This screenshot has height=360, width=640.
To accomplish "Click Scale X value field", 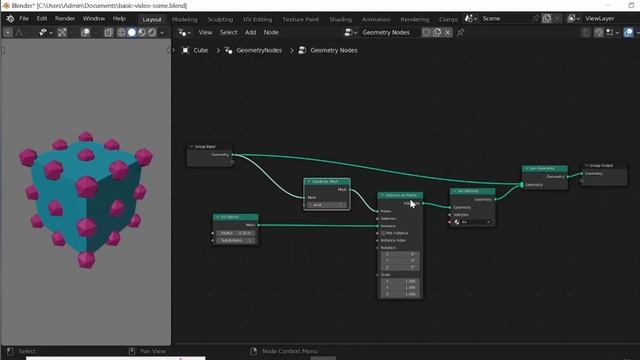I will pos(400,281).
